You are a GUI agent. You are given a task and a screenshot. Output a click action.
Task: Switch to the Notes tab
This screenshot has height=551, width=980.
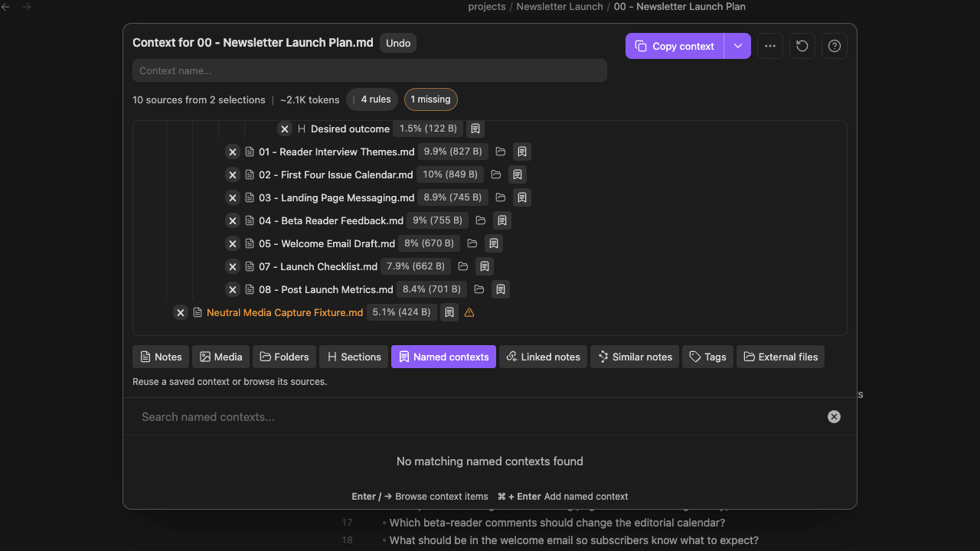pyautogui.click(x=161, y=357)
